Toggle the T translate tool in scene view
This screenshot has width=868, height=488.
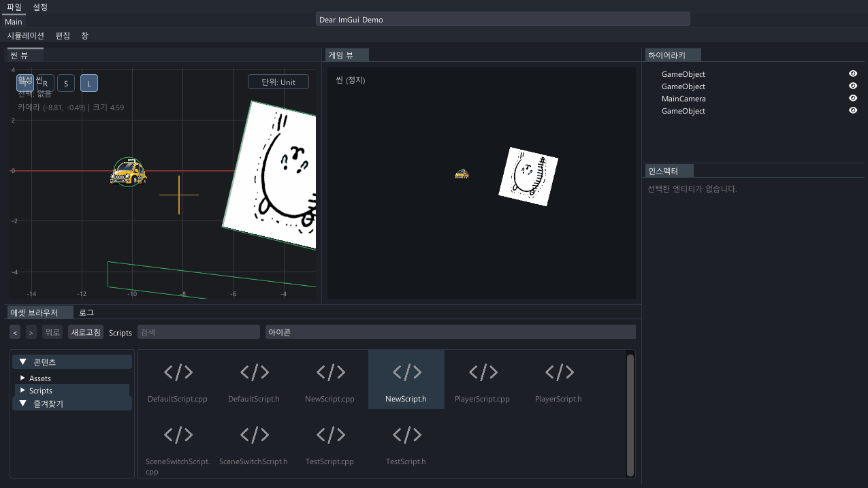25,83
